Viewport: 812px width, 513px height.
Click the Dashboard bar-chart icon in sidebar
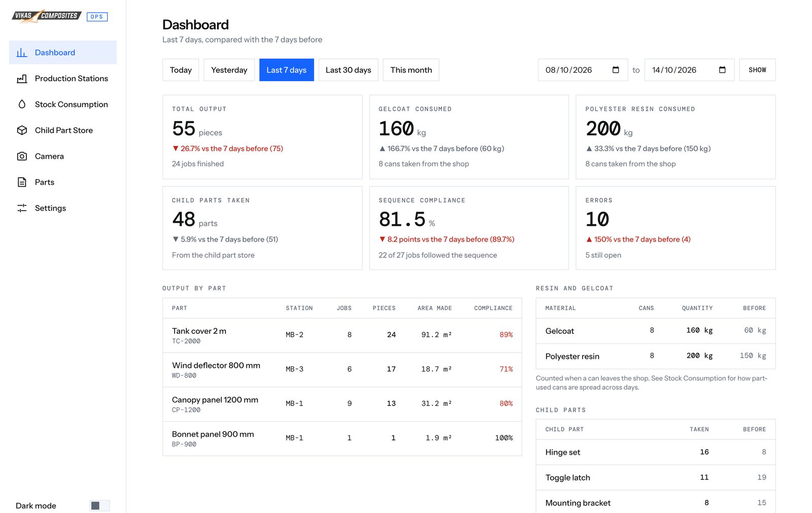tap(22, 53)
